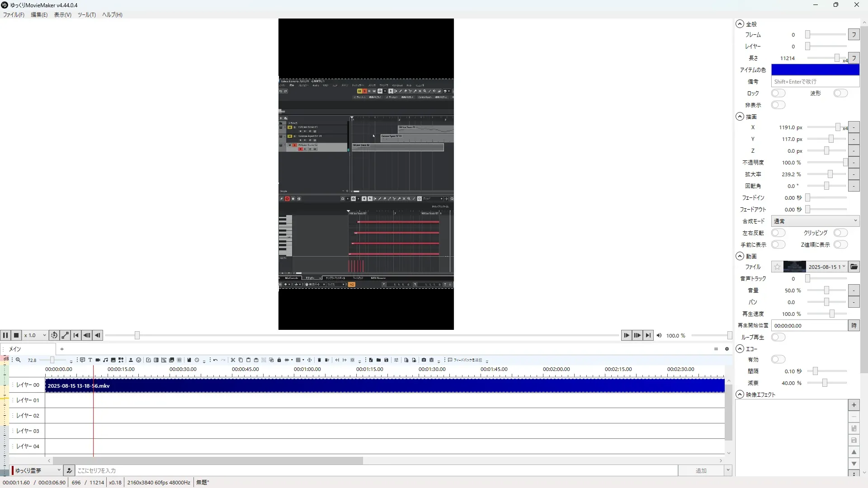Add a video item with camera icon
The height and width of the screenshot is (488, 868).
[x=98, y=360]
